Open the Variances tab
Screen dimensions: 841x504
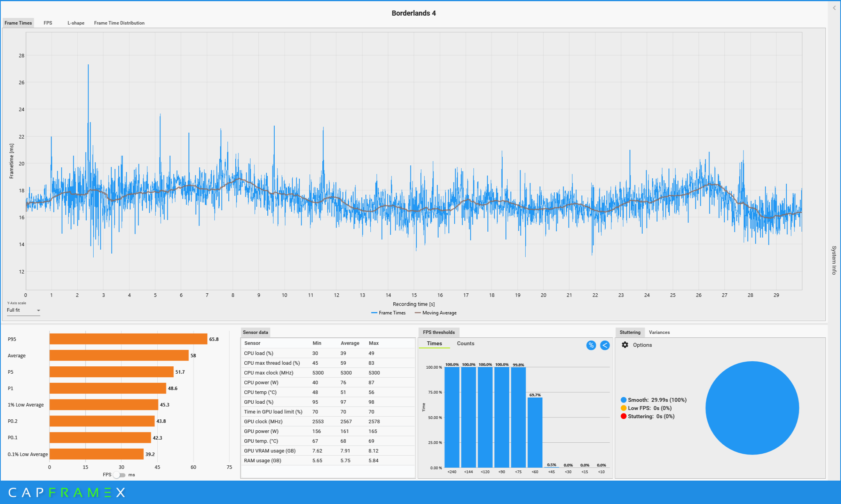click(x=659, y=332)
